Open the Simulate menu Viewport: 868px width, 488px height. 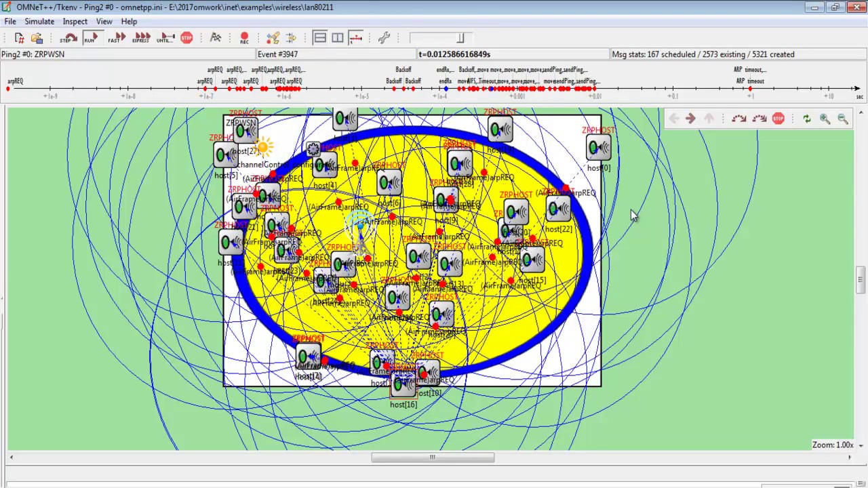coord(39,22)
